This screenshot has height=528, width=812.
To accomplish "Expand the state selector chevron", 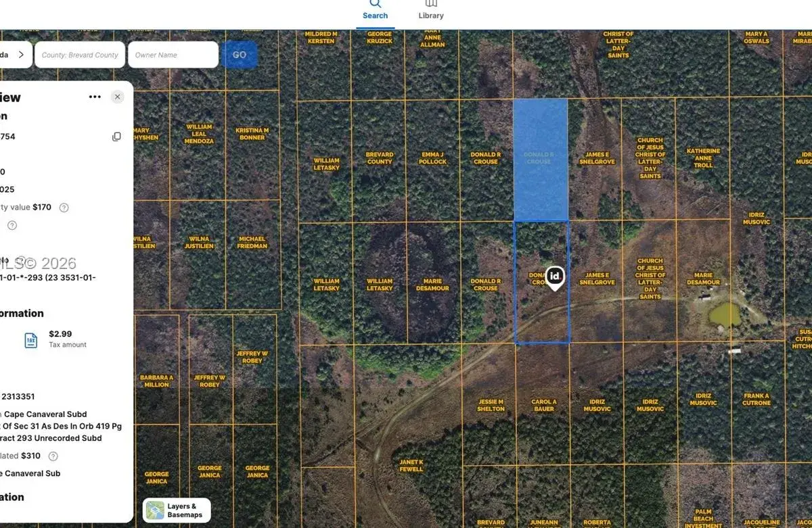I will point(21,55).
